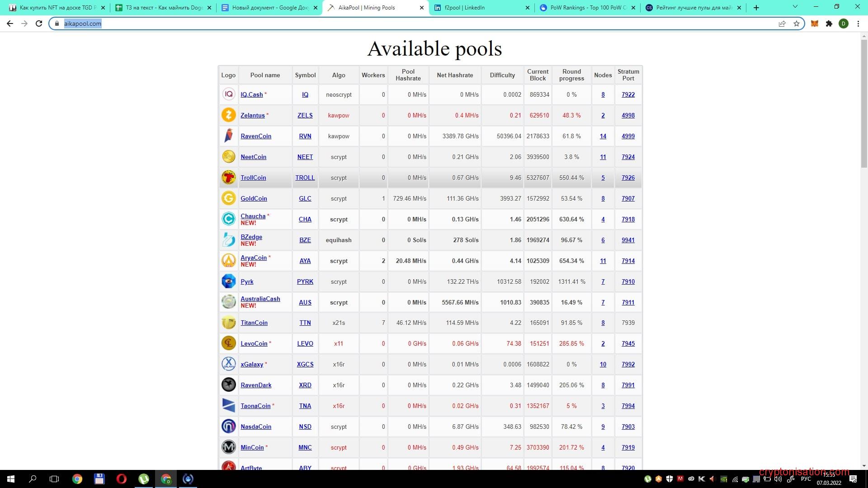Click the RavenDark logo icon
The image size is (868, 488).
point(228,385)
